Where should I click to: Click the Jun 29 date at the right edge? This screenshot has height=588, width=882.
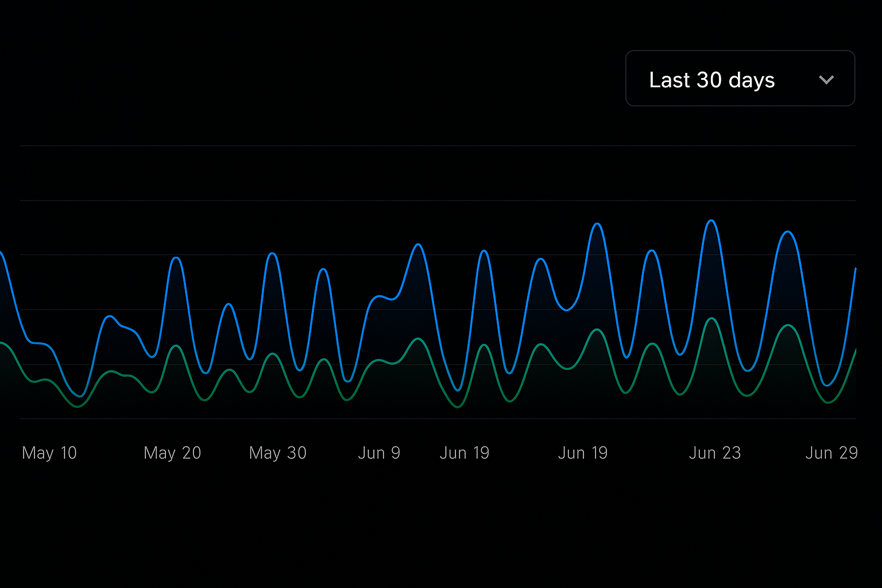(831, 452)
